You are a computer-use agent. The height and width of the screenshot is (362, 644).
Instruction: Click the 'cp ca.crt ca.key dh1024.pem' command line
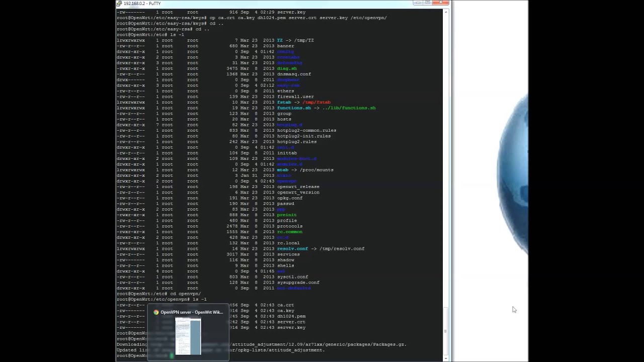pyautogui.click(x=252, y=18)
